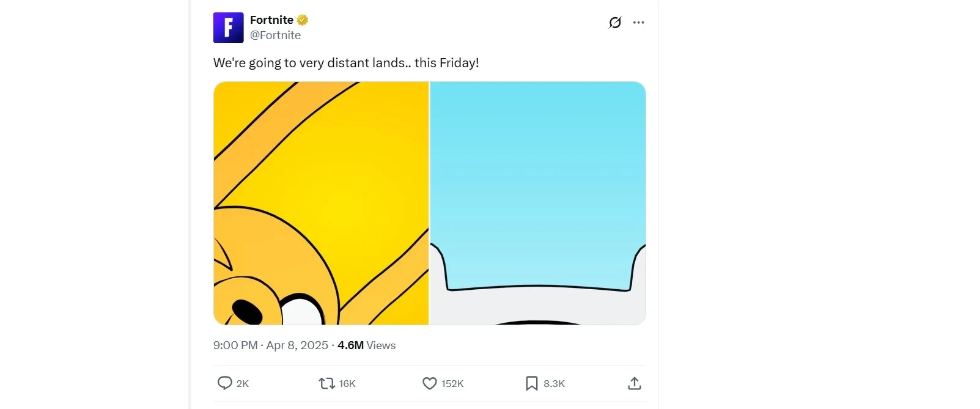980x409 pixels.
Task: Repost the Fortnite post
Action: 326,383
